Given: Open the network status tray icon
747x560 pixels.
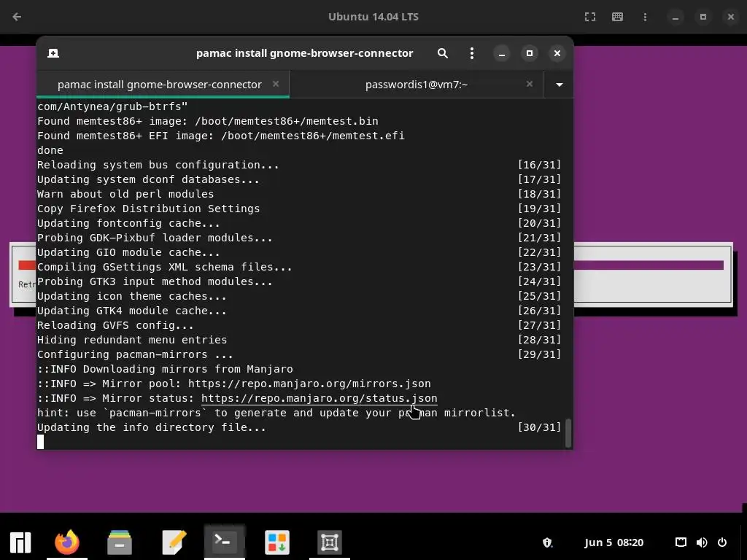Looking at the screenshot, I should pos(681,542).
